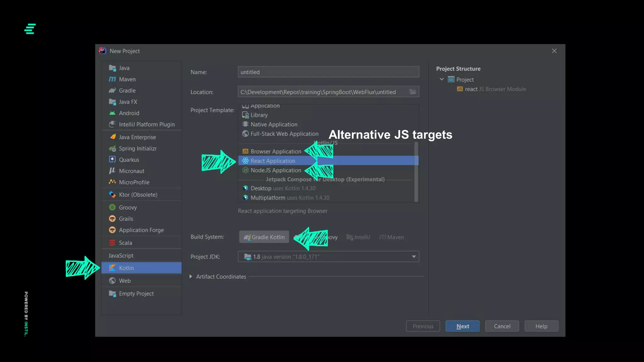
Task: Choose the Desktop Compose template
Action: [326, 188]
